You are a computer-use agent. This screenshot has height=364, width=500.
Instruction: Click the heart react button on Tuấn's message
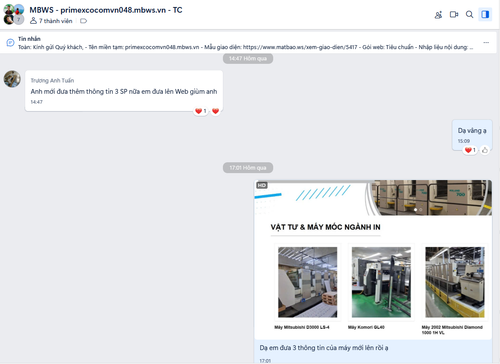[x=215, y=111]
